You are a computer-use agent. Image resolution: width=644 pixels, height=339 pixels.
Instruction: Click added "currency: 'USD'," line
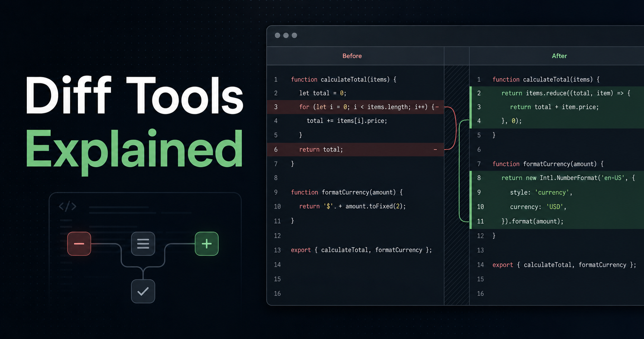(557, 207)
